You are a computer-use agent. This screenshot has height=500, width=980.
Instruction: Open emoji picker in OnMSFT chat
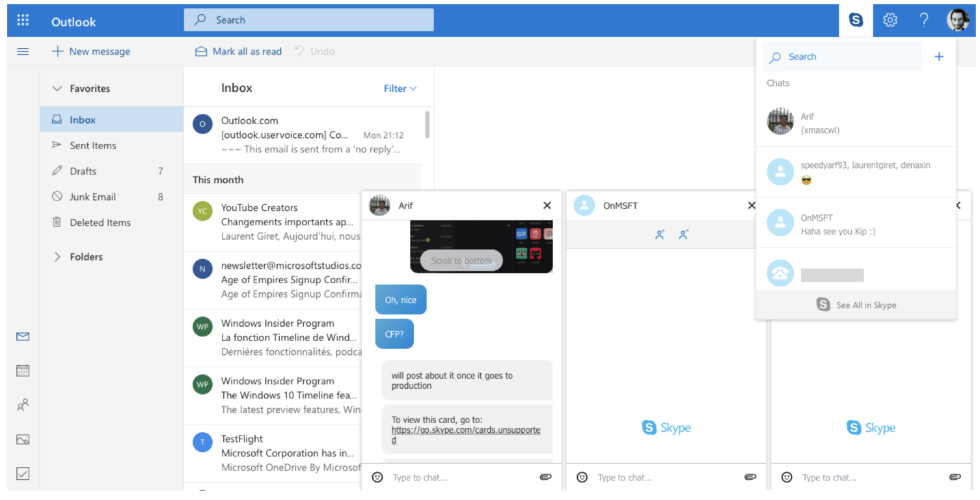582,477
